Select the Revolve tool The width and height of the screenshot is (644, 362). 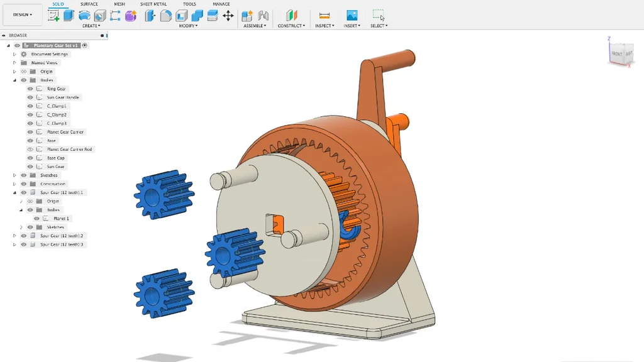84,16
